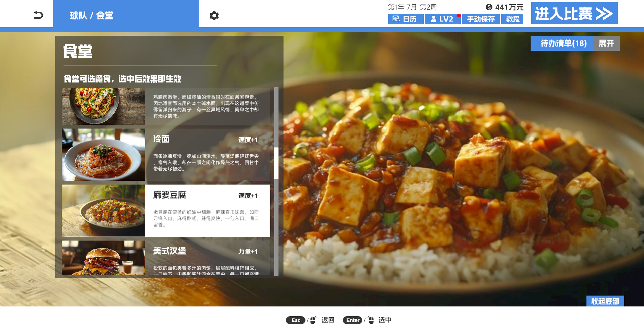Click the Esc keyboard icon for 返回
This screenshot has width=644, height=327.
pos(295,320)
